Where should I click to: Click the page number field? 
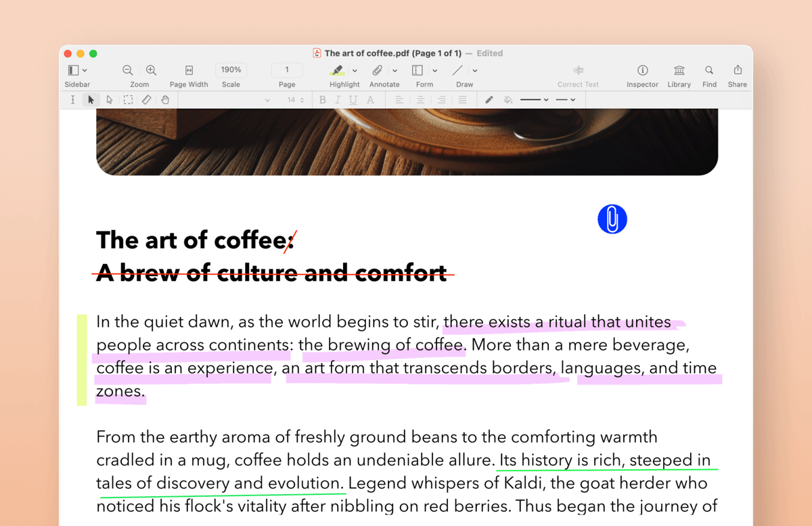pos(287,69)
